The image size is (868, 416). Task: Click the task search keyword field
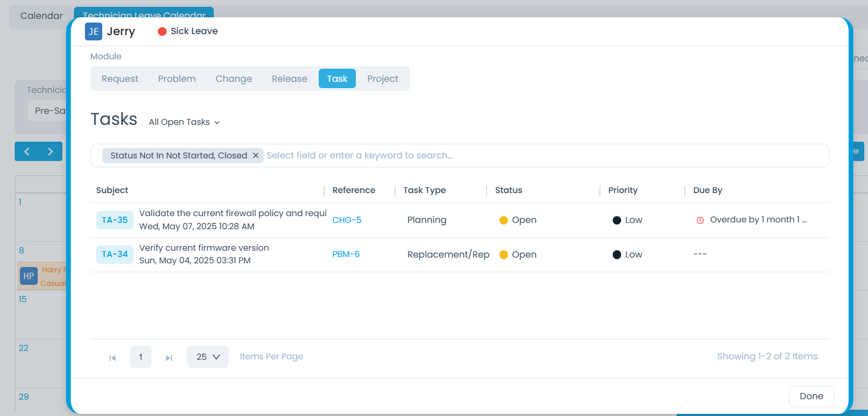point(524,155)
